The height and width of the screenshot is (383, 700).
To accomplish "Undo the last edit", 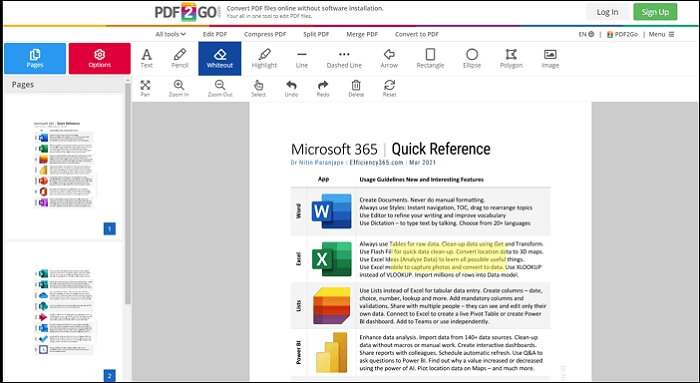I will point(291,88).
